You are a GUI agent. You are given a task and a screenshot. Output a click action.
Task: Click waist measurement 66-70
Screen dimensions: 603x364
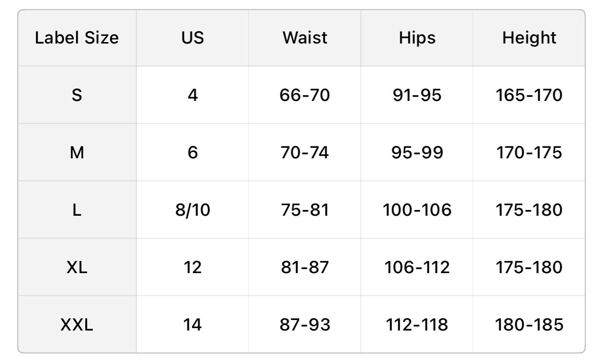305,95
